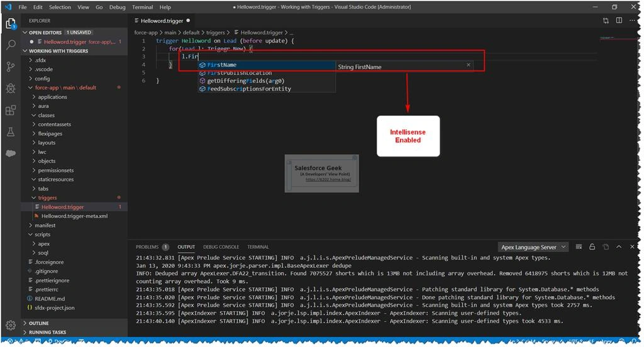Expand the config folder

click(74, 79)
